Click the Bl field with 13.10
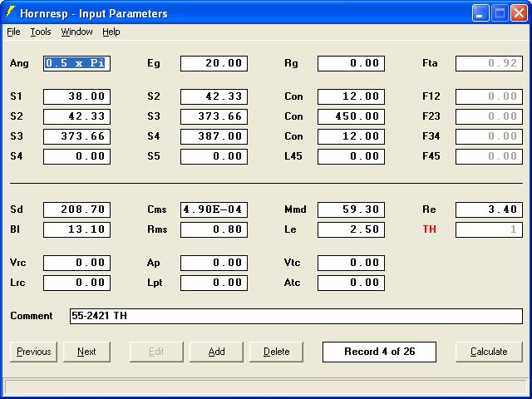 [x=76, y=229]
